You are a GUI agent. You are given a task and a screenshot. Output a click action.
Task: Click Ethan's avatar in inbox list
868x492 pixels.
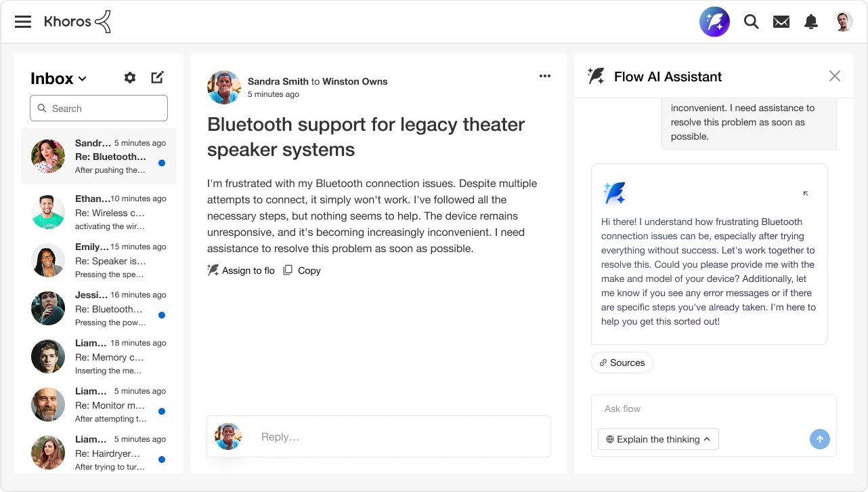(x=48, y=212)
